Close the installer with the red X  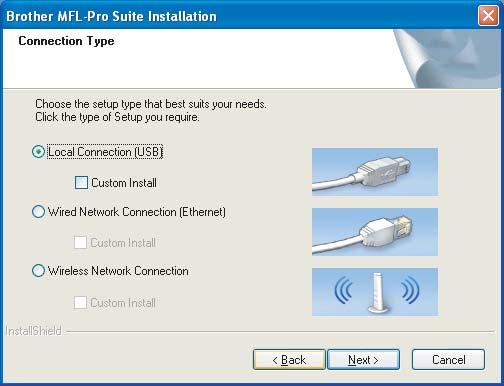488,16
